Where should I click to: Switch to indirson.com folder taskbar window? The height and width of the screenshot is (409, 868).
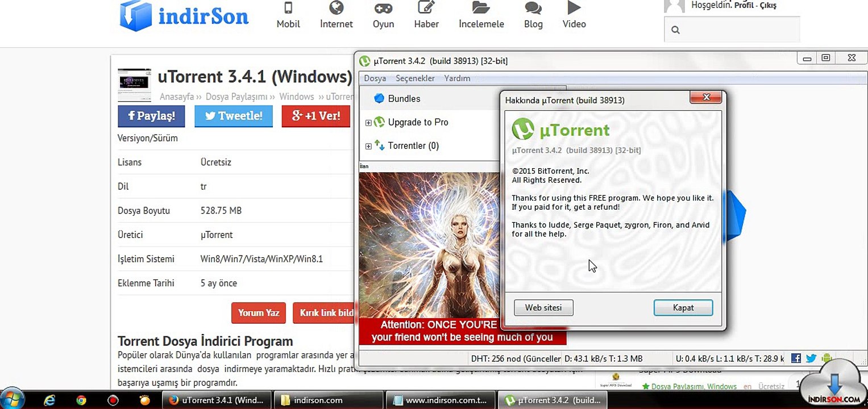[x=329, y=400]
